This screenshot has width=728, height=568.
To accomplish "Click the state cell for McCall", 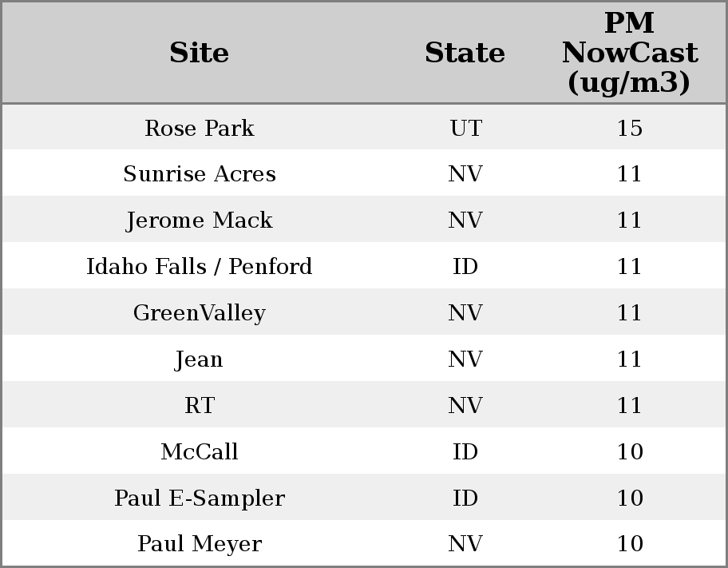I will pos(465,451).
